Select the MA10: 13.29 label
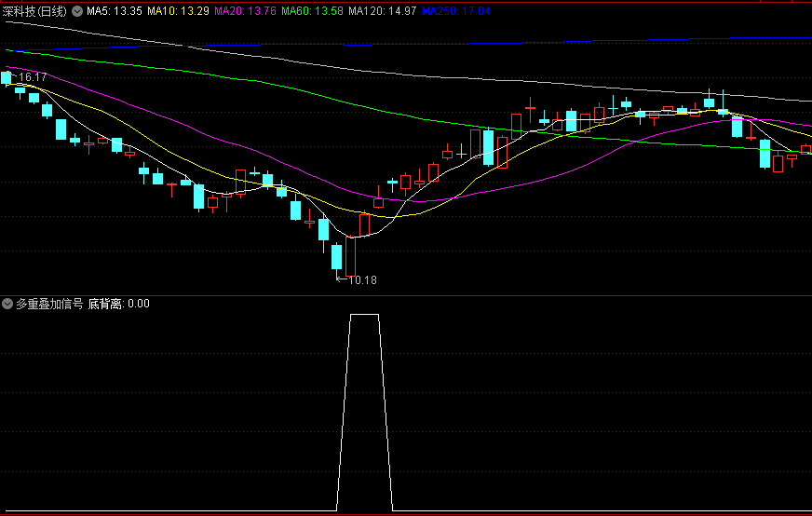 click(178, 11)
